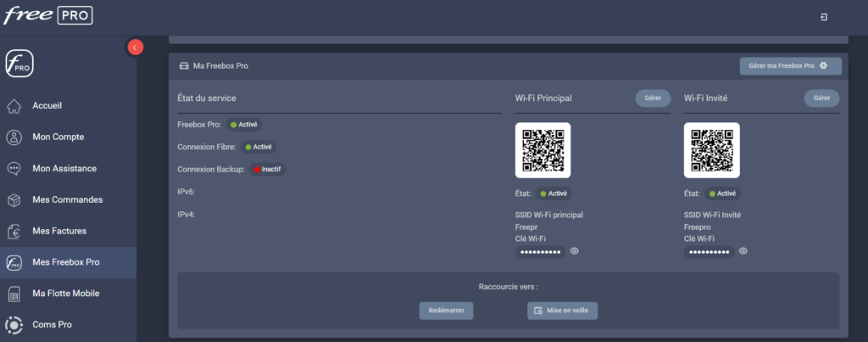Click the Ma Freebox Pro panel title
868x342 pixels.
coord(220,66)
